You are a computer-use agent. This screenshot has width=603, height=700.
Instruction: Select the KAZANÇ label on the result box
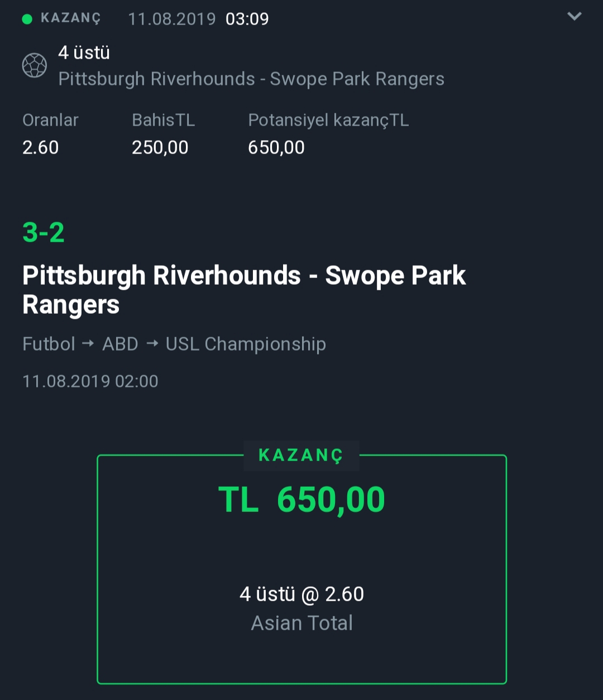pos(301,456)
